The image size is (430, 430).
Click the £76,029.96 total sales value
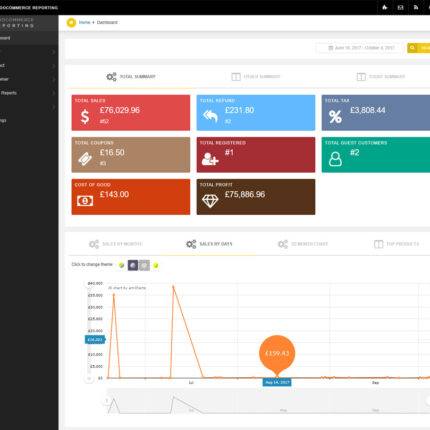(x=120, y=110)
